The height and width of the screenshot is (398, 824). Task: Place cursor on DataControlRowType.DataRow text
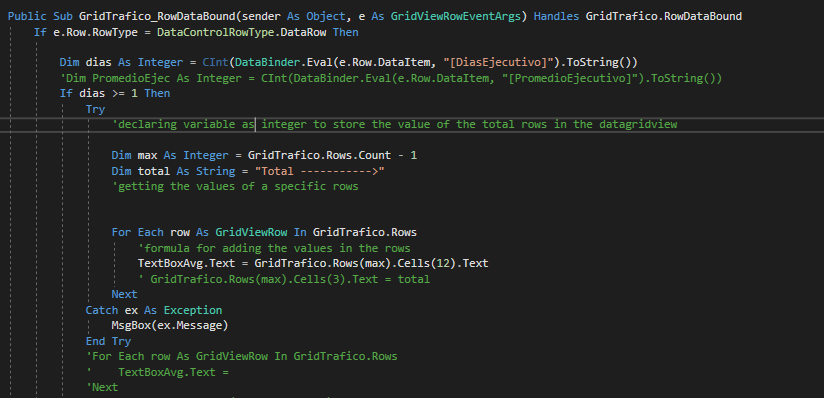pyautogui.click(x=244, y=32)
